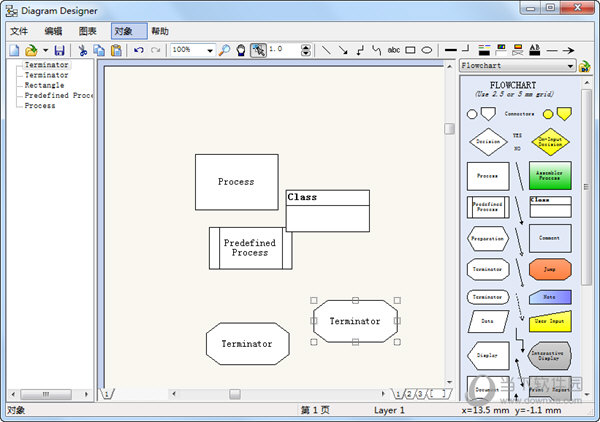This screenshot has width=600, height=422.
Task: Select the abc text tool
Action: tap(393, 50)
